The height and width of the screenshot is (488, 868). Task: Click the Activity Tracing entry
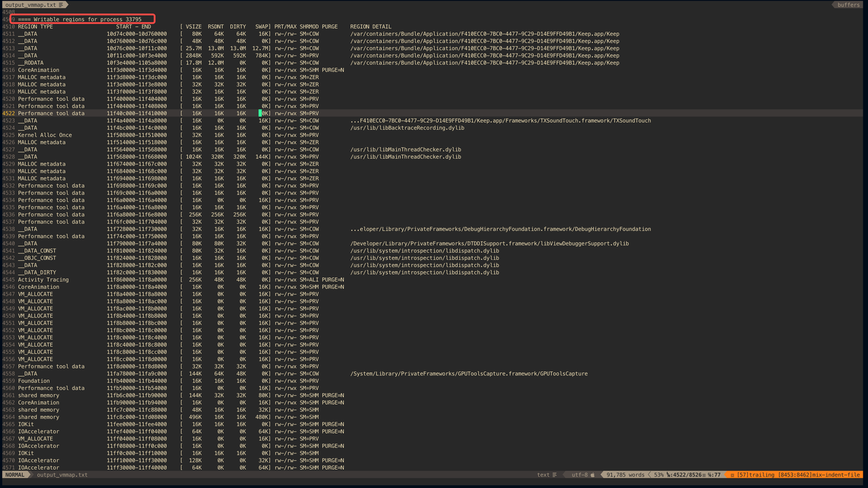pos(43,280)
